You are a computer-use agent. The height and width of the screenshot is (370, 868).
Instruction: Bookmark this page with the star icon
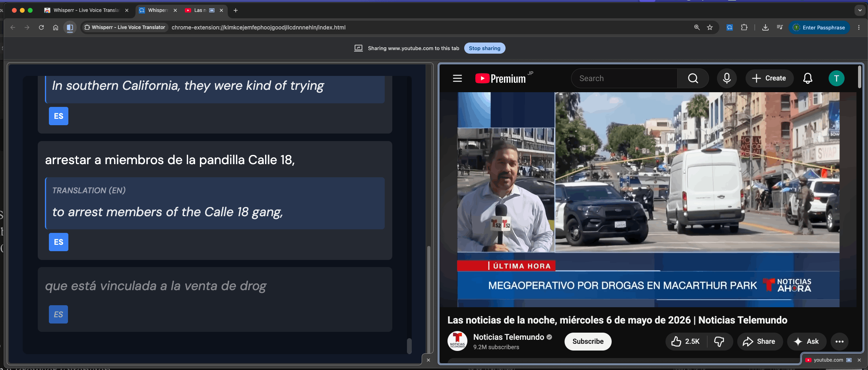(x=710, y=27)
